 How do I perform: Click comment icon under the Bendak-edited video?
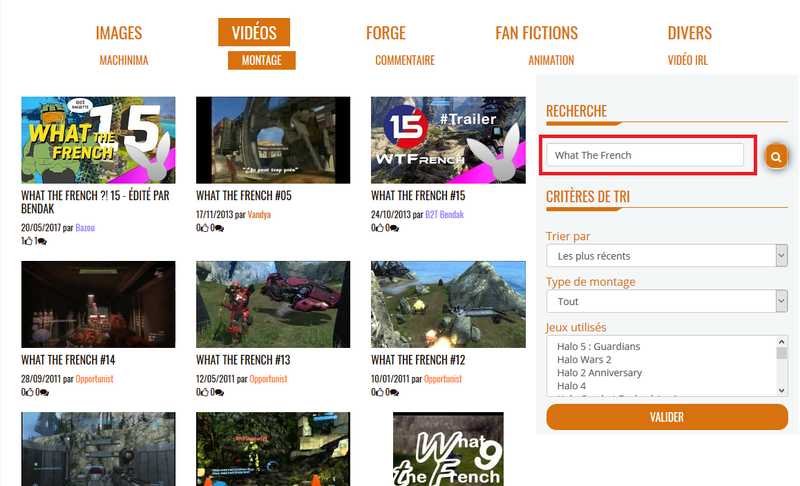[x=42, y=241]
